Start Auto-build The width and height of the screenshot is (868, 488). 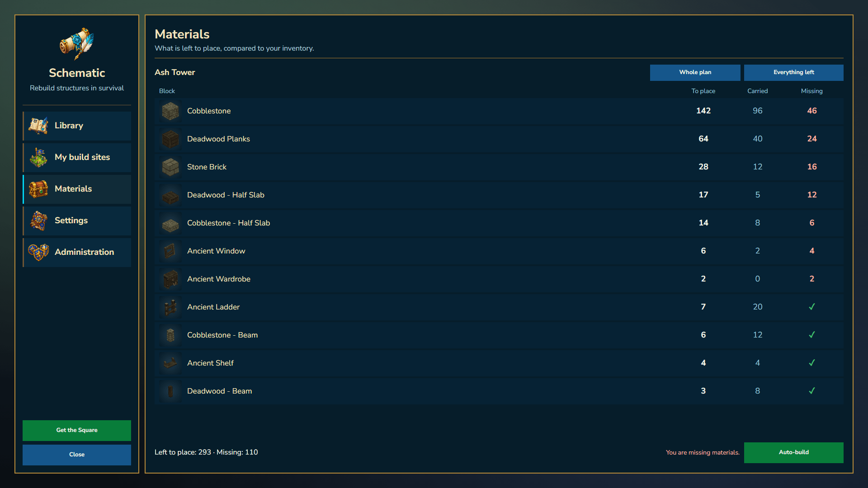pos(793,452)
